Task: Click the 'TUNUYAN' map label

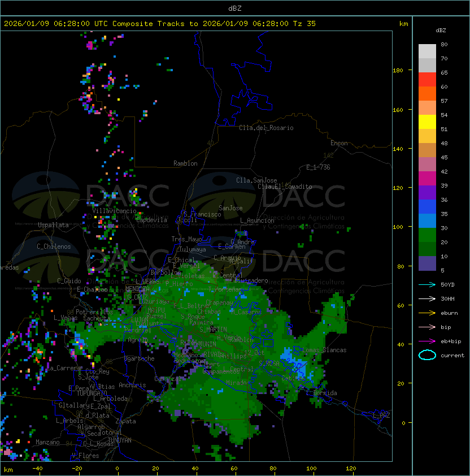Action: click(x=120, y=440)
